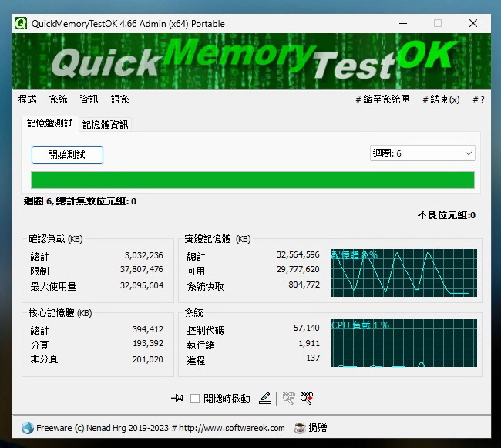Click the 確認負載 (KB) group label
The image size is (501, 448).
[x=55, y=239]
